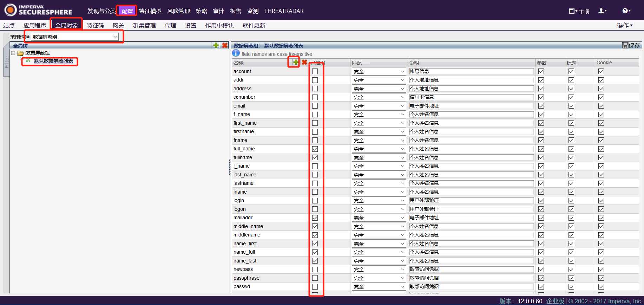Sort by the Cookie column header
The width and height of the screenshot is (644, 305).
pos(604,63)
